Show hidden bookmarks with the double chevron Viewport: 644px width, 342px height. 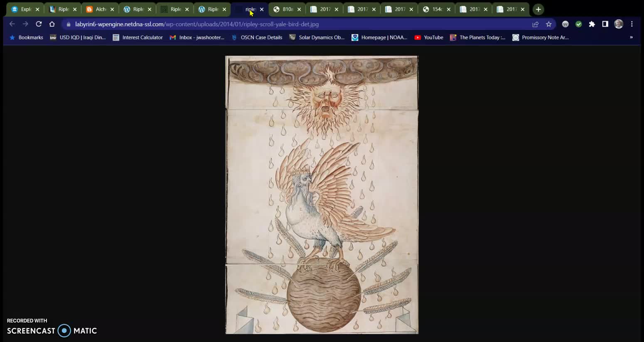[631, 37]
